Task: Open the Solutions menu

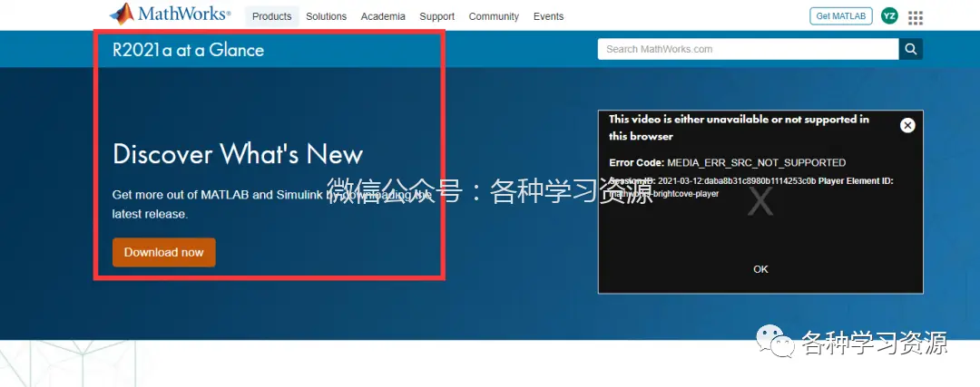Action: [327, 16]
